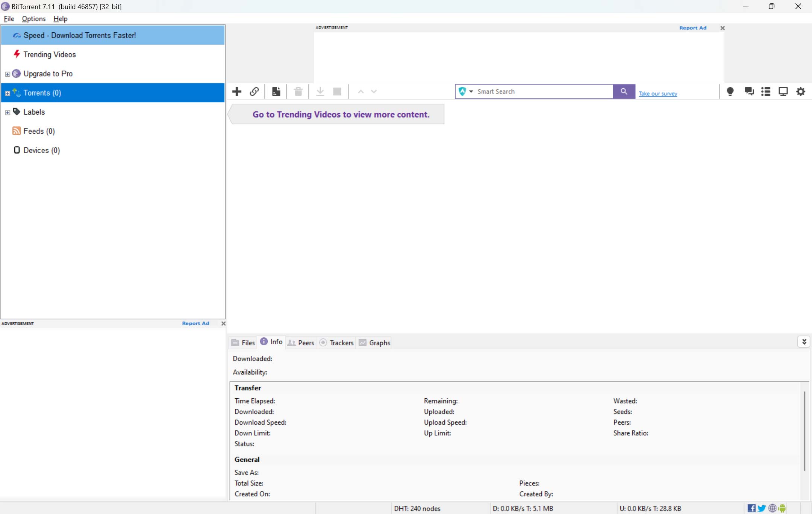Viewport: 812px width, 514px height.
Task: Open Preferences gear icon
Action: point(801,92)
